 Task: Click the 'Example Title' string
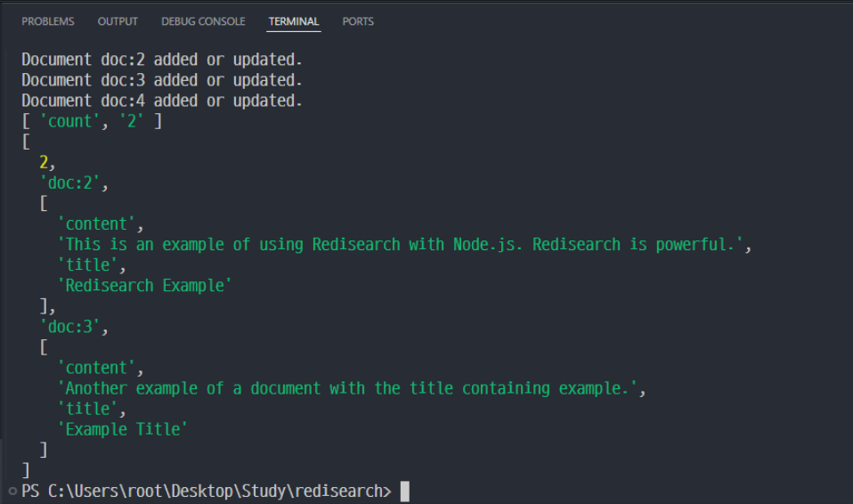(123, 429)
